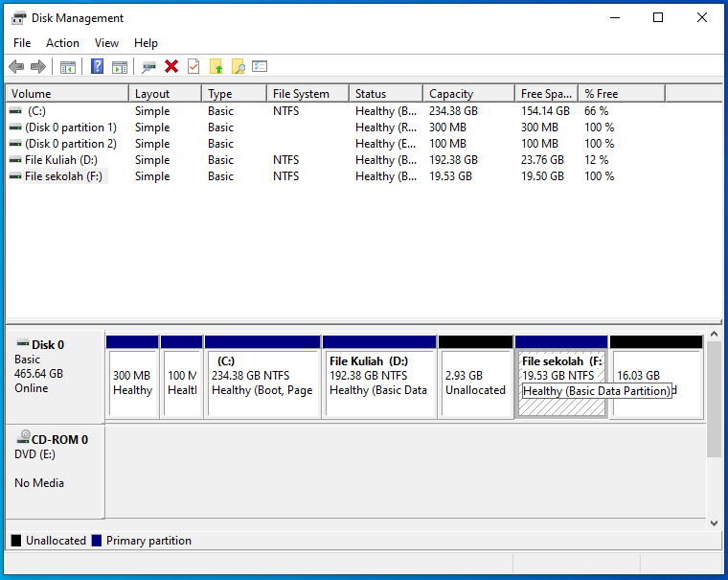Select the (C:) 234.38 GB partition block
The height and width of the screenshot is (580, 728).
tap(262, 383)
